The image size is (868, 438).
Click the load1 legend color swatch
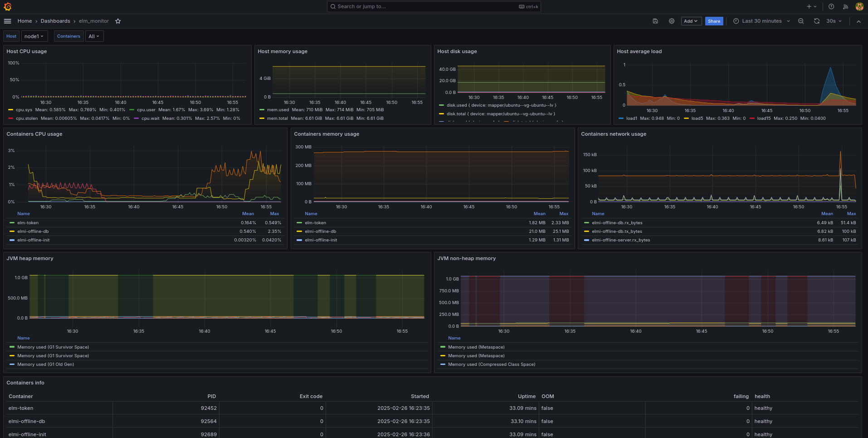tap(621, 118)
